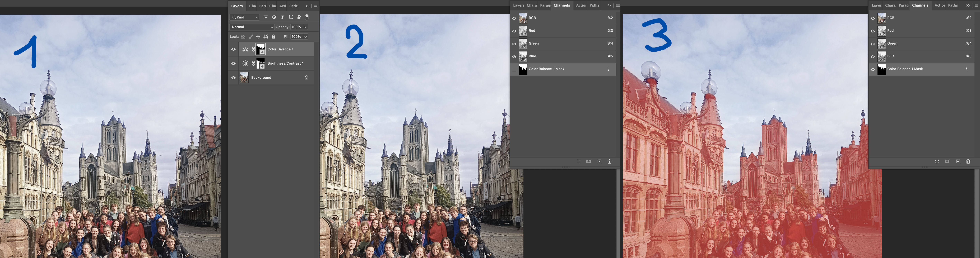Toggle visibility of the Green channel
980x258 pixels.
coord(514,43)
